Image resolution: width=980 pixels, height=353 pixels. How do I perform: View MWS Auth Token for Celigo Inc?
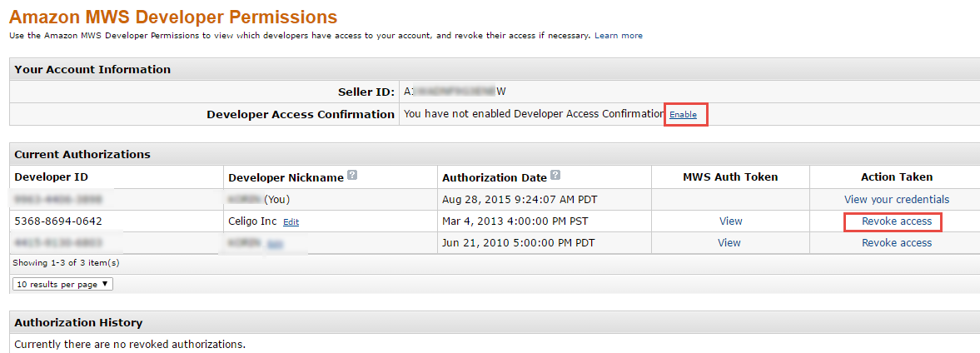(x=729, y=221)
